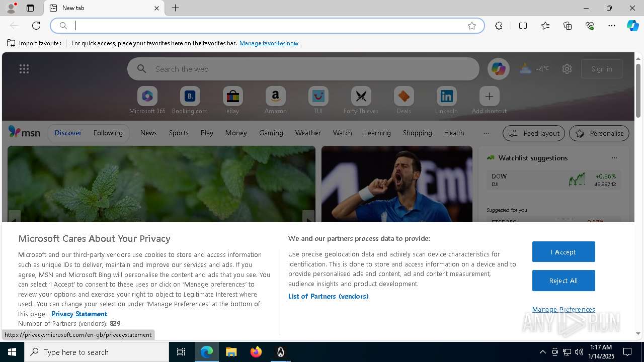Open the Learning category
Viewport: 644px width, 362px height.
377,133
